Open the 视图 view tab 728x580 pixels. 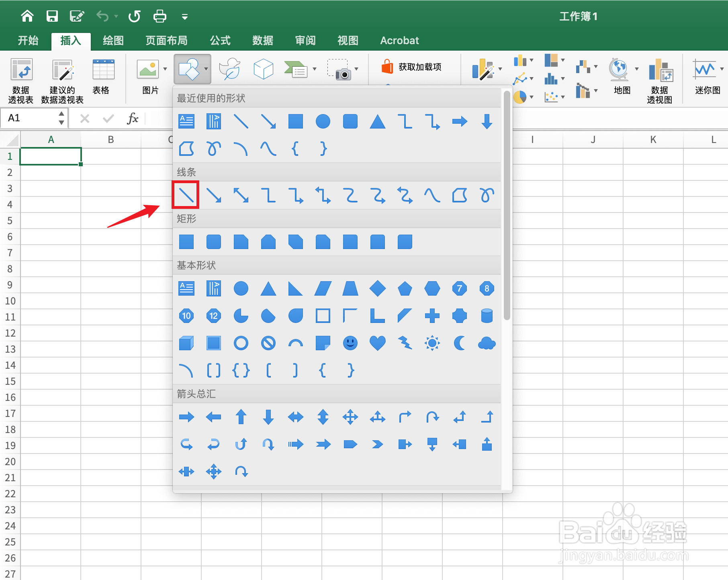pyautogui.click(x=348, y=41)
